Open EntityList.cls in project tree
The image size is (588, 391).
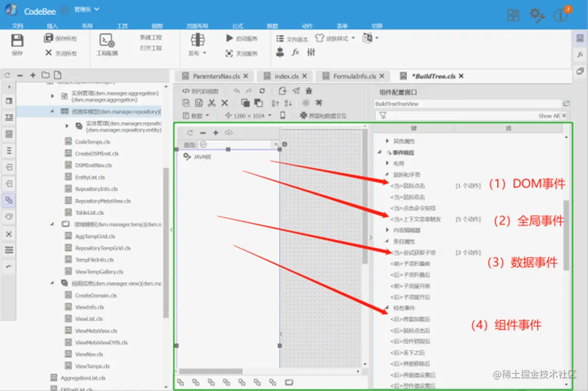click(x=90, y=177)
